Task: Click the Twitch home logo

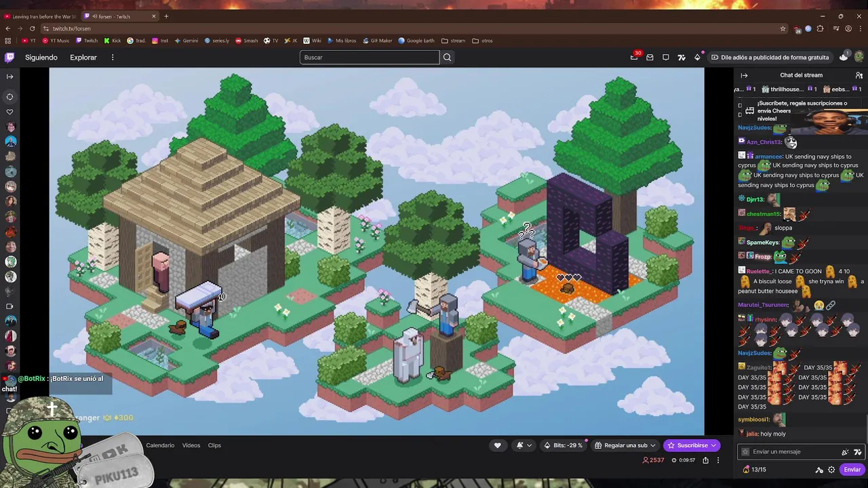Action: (x=9, y=58)
